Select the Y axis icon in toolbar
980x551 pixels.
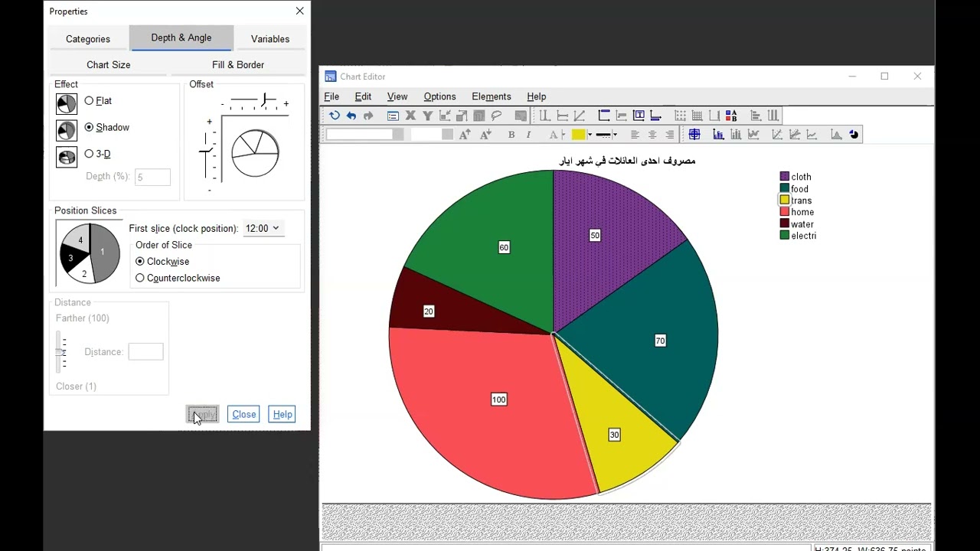(x=428, y=116)
